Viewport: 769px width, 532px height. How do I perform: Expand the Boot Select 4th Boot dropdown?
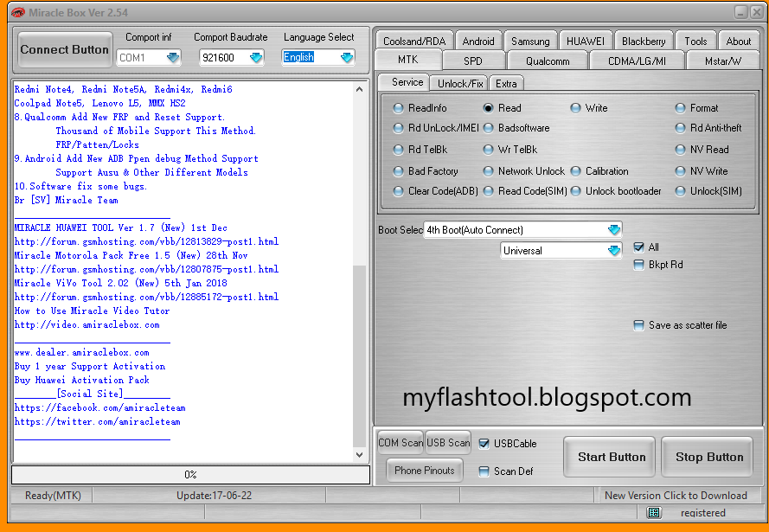pos(614,229)
